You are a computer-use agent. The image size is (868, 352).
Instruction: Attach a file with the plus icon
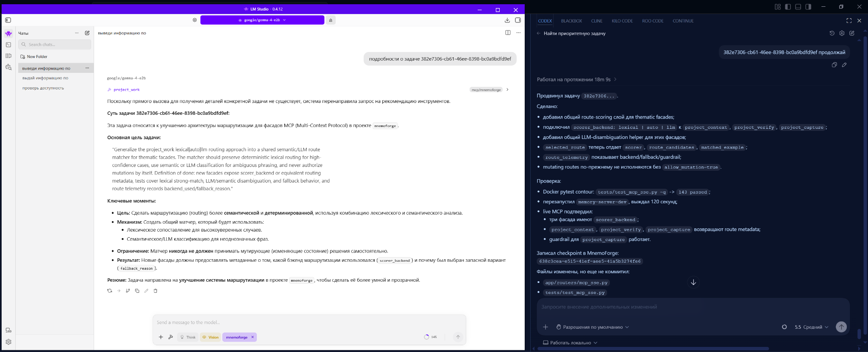click(x=161, y=337)
